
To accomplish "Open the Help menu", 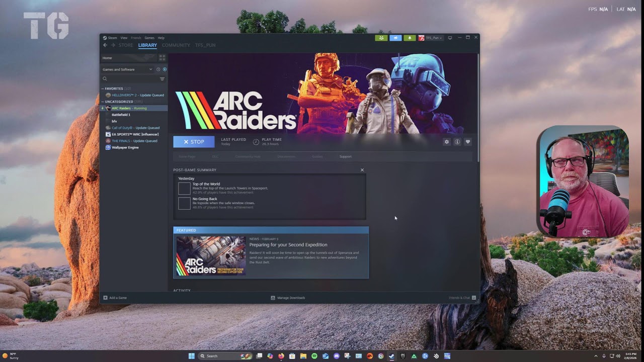I will pyautogui.click(x=161, y=38).
